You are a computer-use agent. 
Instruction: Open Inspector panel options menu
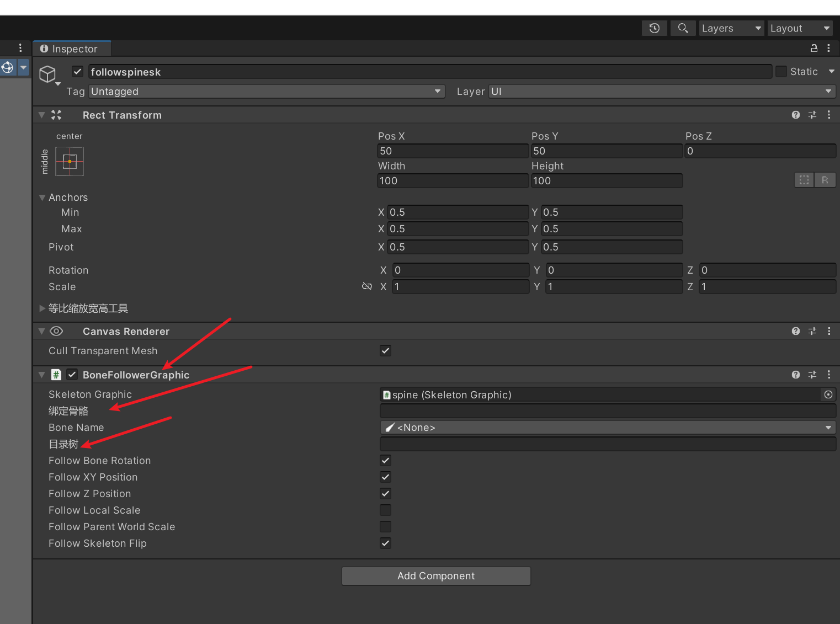829,49
